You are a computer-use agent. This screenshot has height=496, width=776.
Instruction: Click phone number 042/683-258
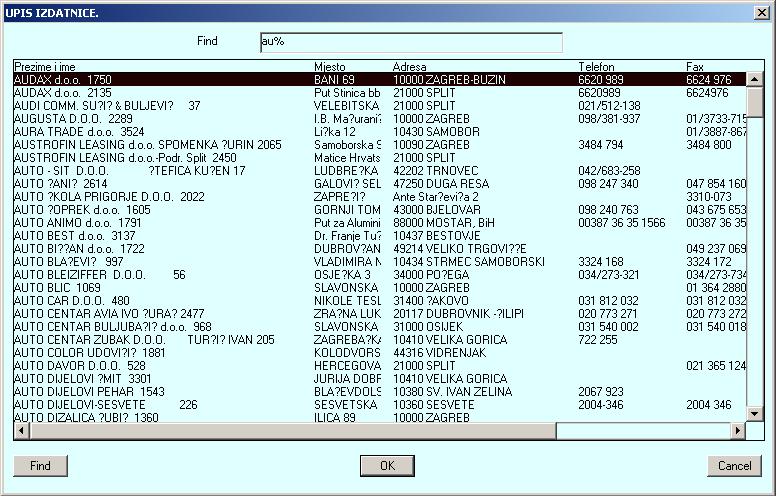(x=609, y=171)
